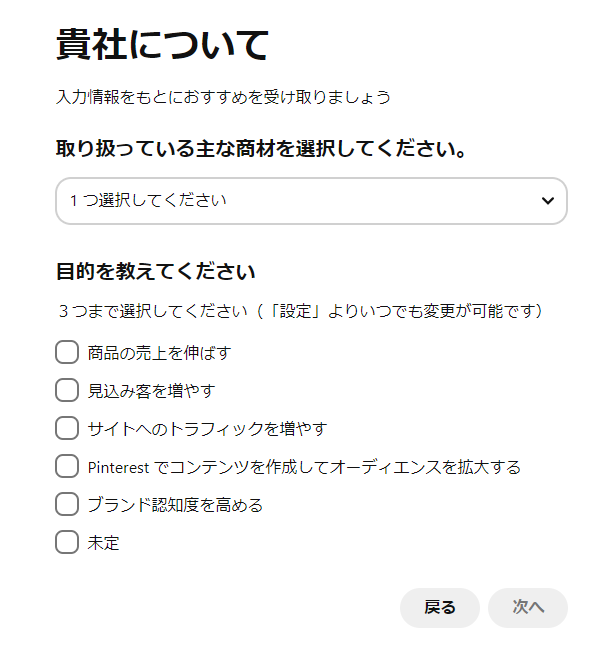Click the 見込み客を増やす label text
605x668 pixels.
pyautogui.click(x=151, y=391)
